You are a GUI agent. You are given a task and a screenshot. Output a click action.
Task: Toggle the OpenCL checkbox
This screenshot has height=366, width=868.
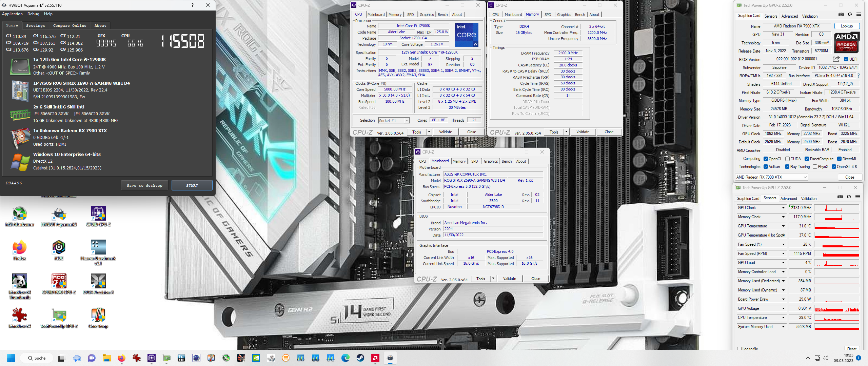[x=766, y=159]
